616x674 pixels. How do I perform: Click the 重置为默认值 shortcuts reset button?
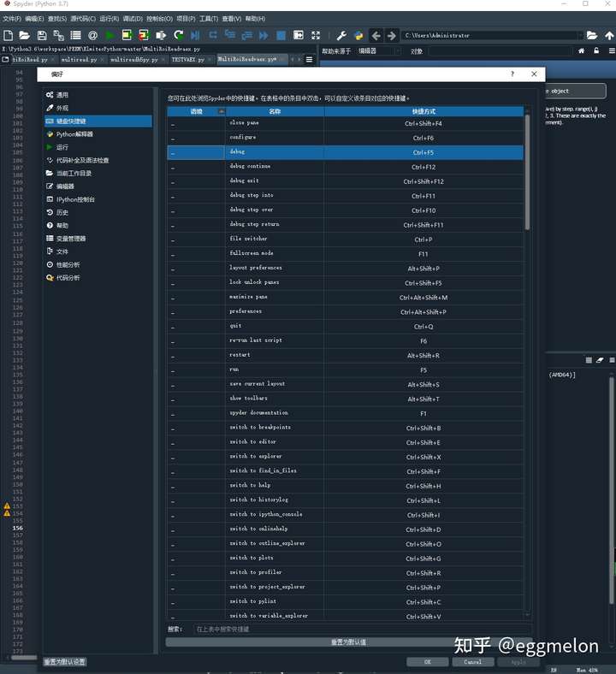pyautogui.click(x=348, y=641)
